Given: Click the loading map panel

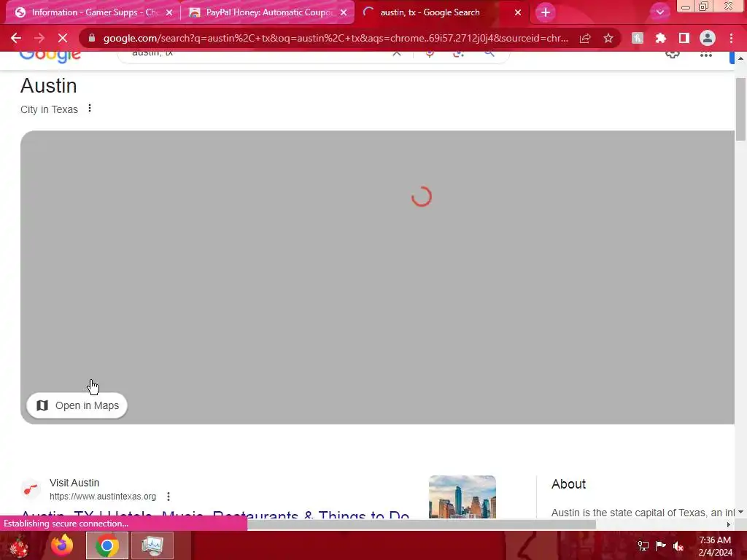Looking at the screenshot, I should pos(377,277).
